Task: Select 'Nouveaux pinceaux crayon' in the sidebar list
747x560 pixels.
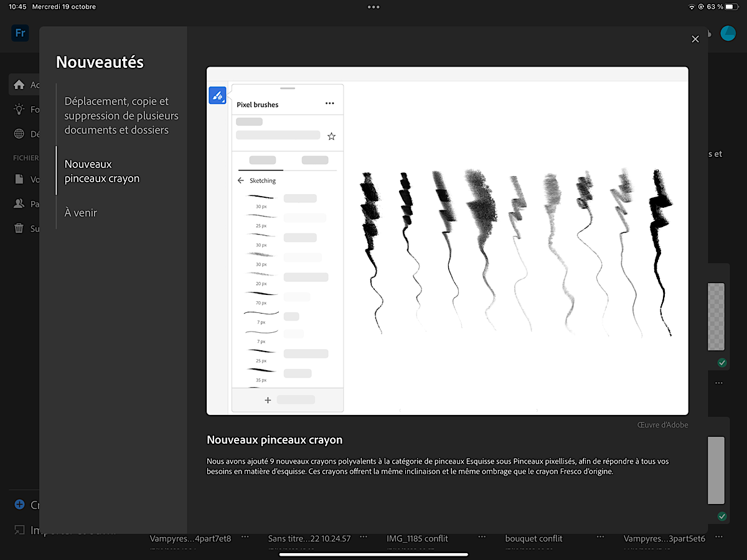Action: click(102, 171)
